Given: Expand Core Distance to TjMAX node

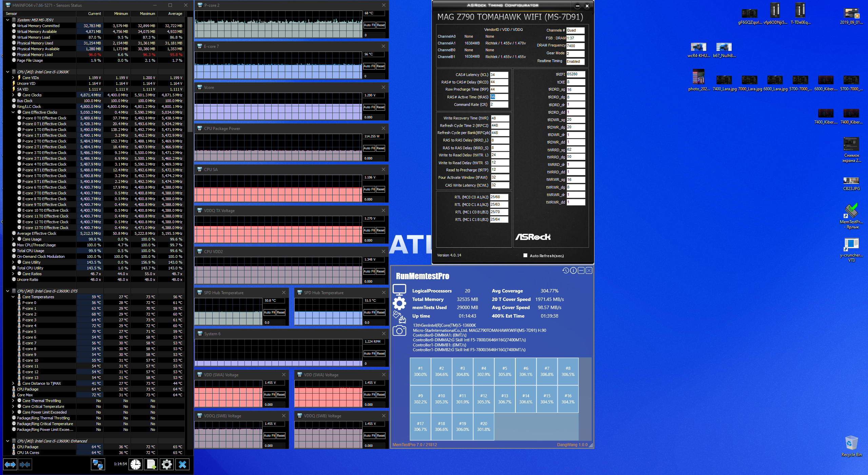Looking at the screenshot, I should click(x=13, y=383).
